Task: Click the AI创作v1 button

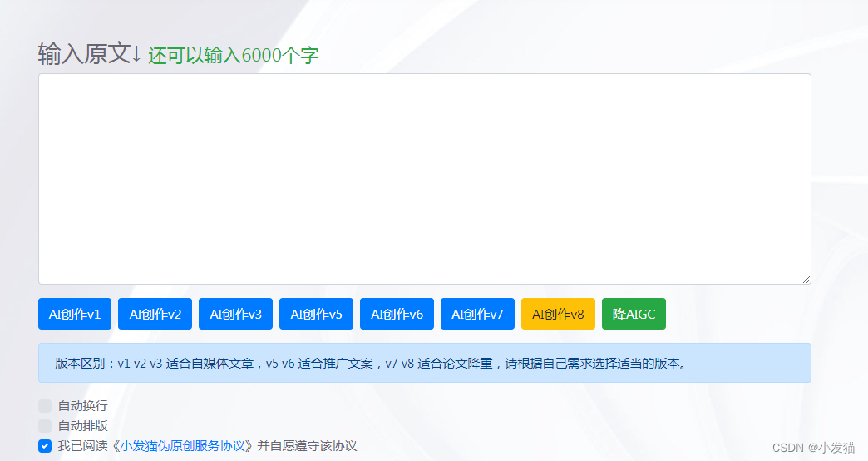Action: [75, 314]
